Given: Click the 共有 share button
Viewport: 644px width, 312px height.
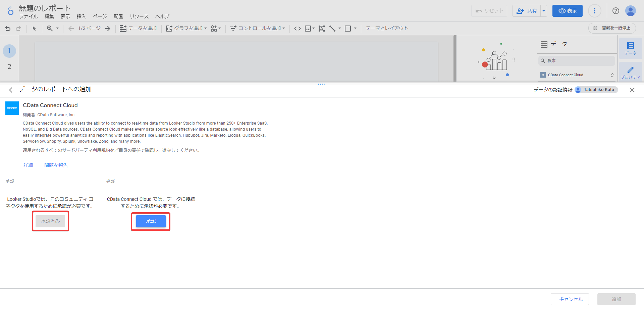Looking at the screenshot, I should pos(527,11).
